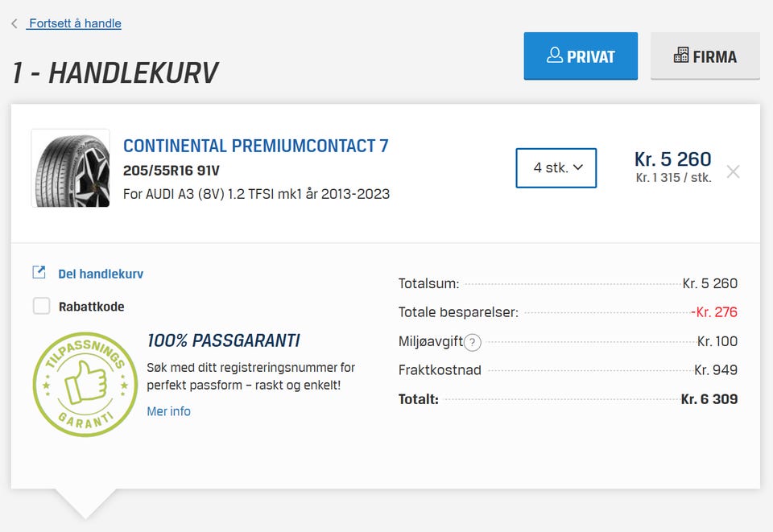The image size is (773, 532).
Task: Open the tire product thumbnail
Action: (x=71, y=168)
